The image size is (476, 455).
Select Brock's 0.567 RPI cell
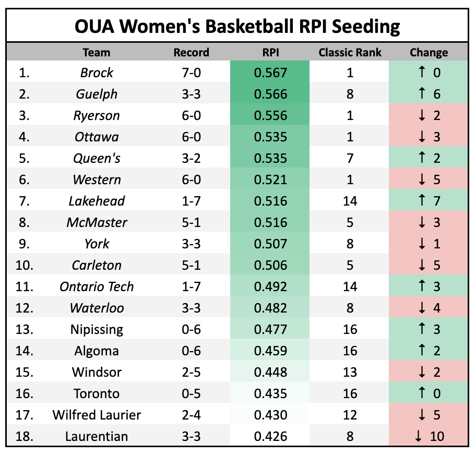tap(270, 73)
